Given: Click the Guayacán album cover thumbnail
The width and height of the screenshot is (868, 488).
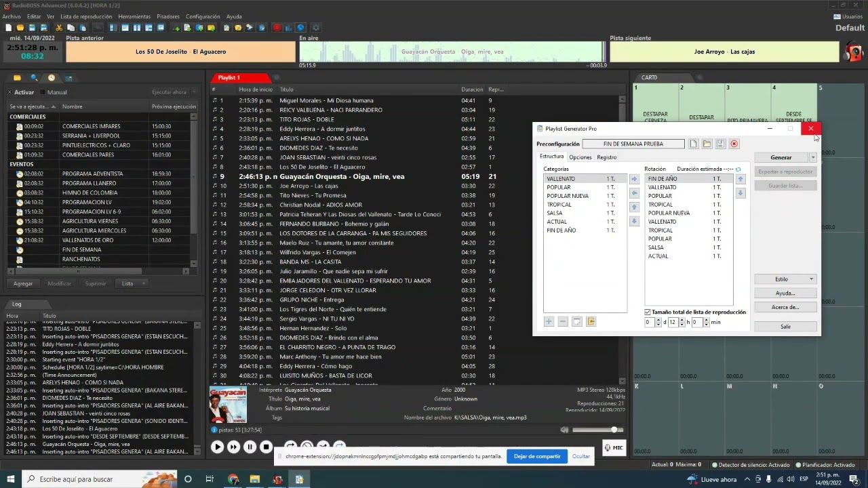Looking at the screenshot, I should [228, 404].
